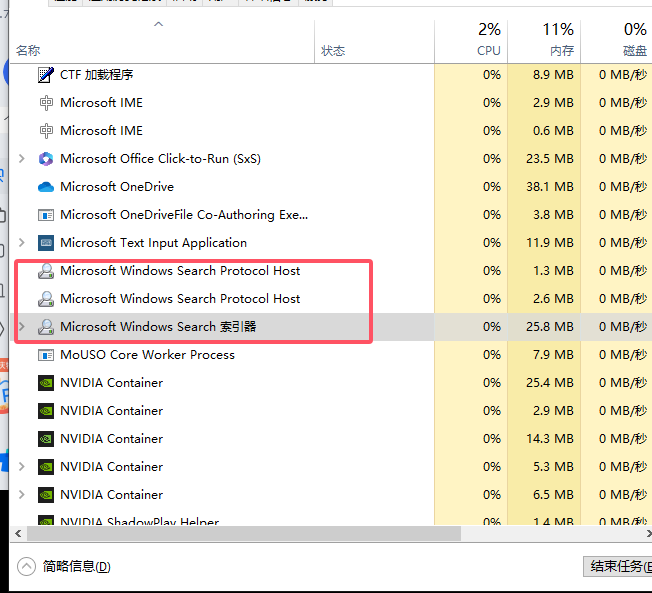Click the 7.9 MB memory value
This screenshot has height=593, width=652.
(x=553, y=355)
